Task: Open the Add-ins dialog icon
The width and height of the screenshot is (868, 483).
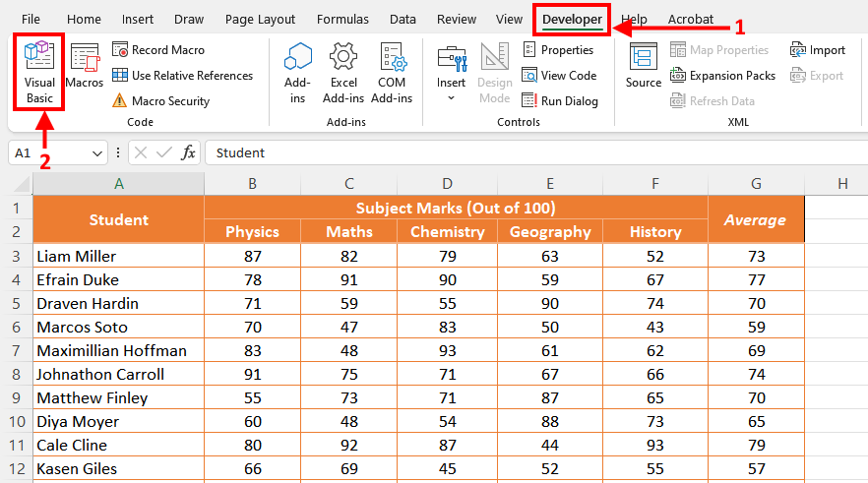Action: pyautogui.click(x=297, y=73)
